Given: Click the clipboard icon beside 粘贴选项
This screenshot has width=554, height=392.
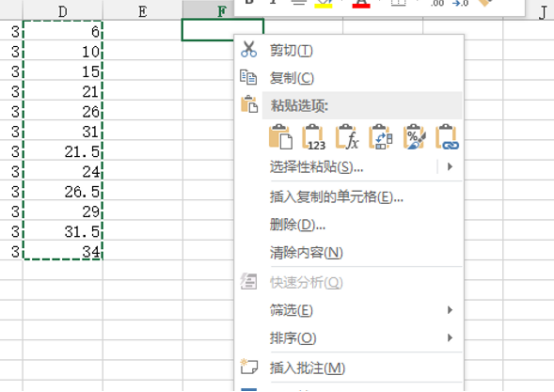Looking at the screenshot, I should pyautogui.click(x=249, y=104).
